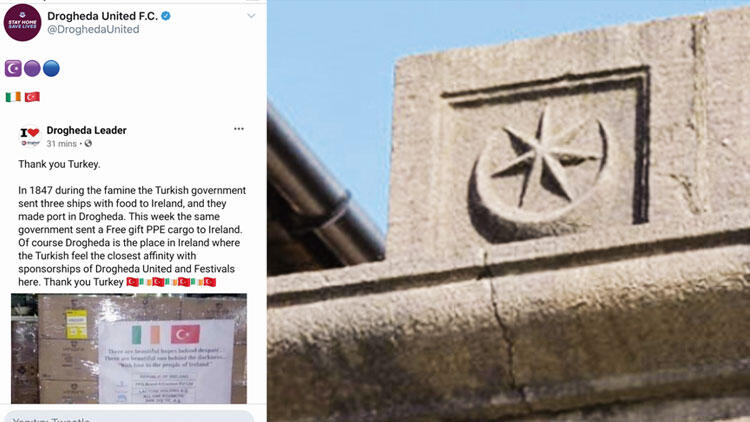The image size is (750, 422).
Task: Click the Thank you Turkey post text
Action: pyautogui.click(x=59, y=164)
